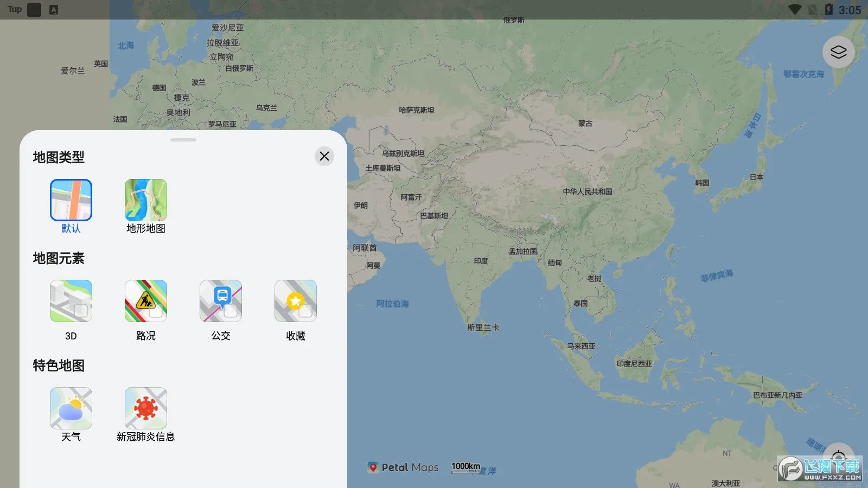This screenshot has height=488, width=868.
Task: Enable the 3D map element
Action: pyautogui.click(x=71, y=301)
